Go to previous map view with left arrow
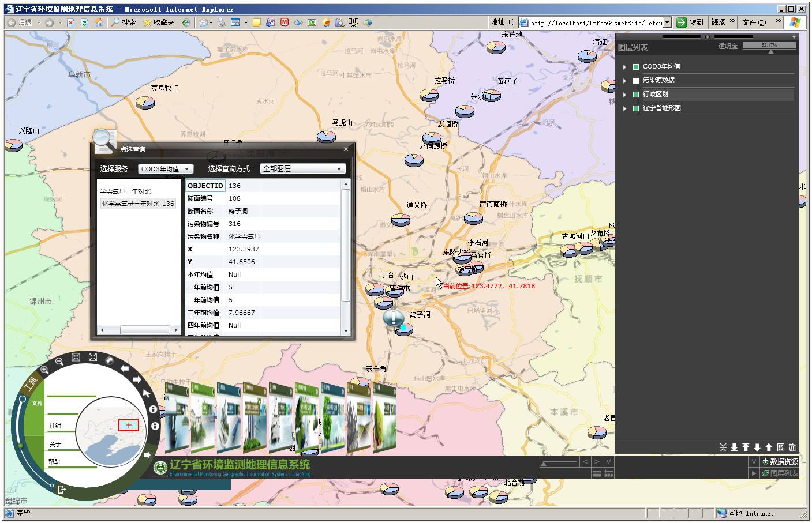 [x=125, y=368]
